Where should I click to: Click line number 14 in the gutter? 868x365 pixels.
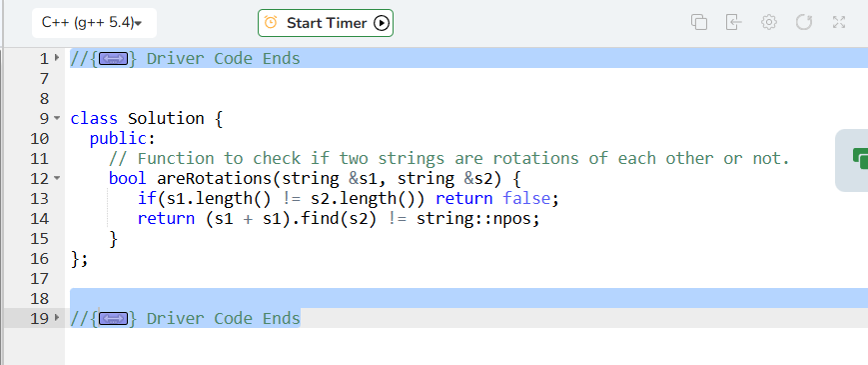(x=39, y=218)
